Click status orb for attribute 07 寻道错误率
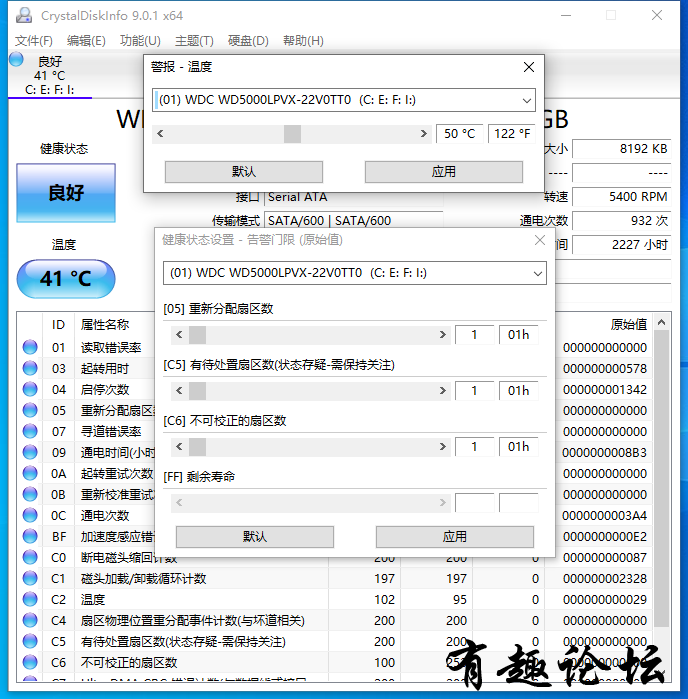 [x=30, y=431]
